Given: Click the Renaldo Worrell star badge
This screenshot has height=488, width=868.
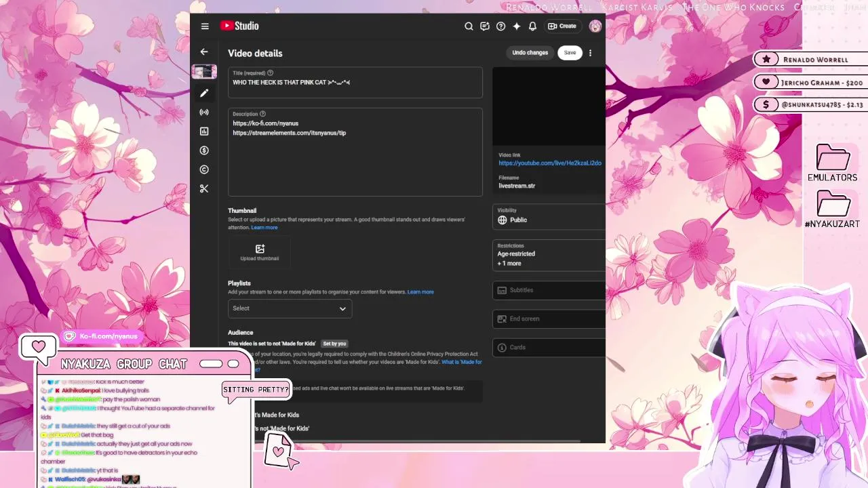Looking at the screenshot, I should point(810,60).
